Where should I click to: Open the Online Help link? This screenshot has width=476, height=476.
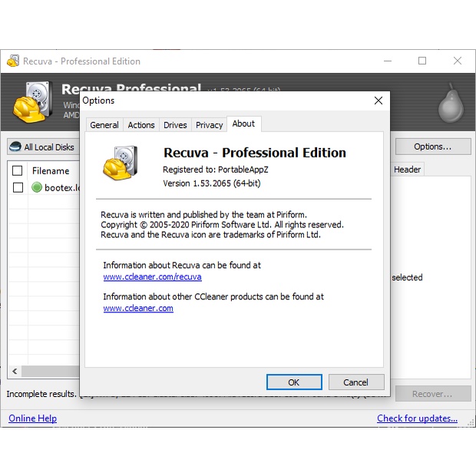tap(32, 418)
